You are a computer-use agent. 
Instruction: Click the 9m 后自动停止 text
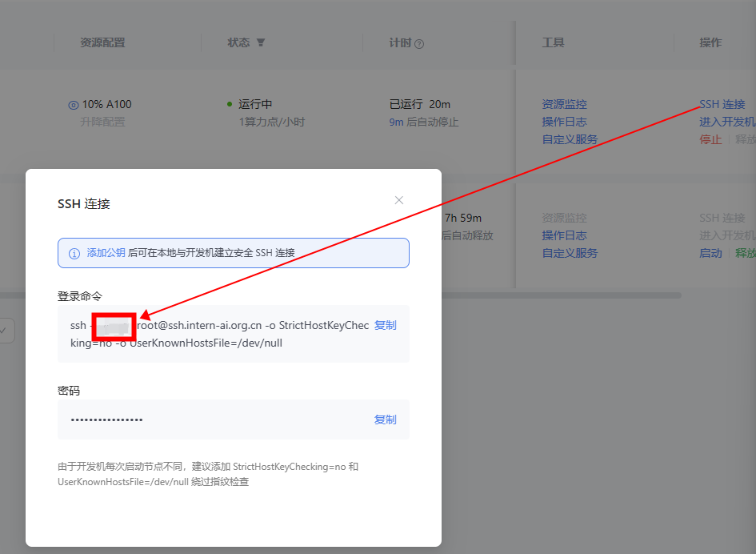(424, 122)
